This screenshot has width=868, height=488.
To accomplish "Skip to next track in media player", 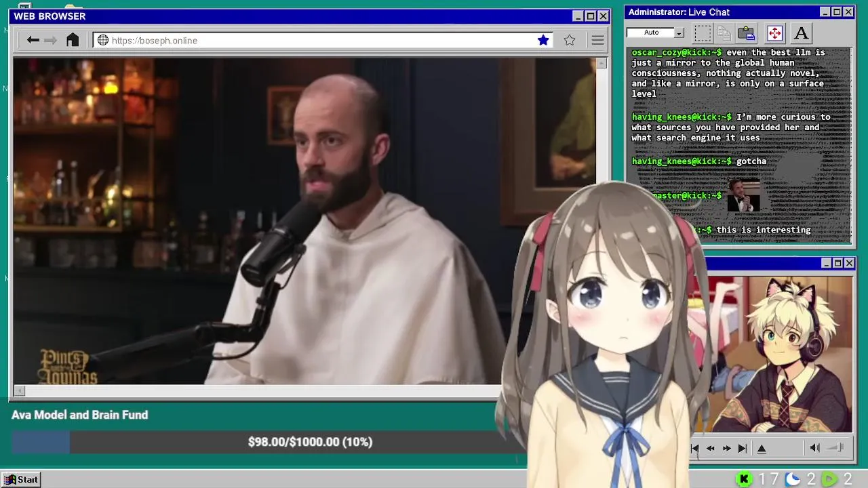I will click(742, 448).
